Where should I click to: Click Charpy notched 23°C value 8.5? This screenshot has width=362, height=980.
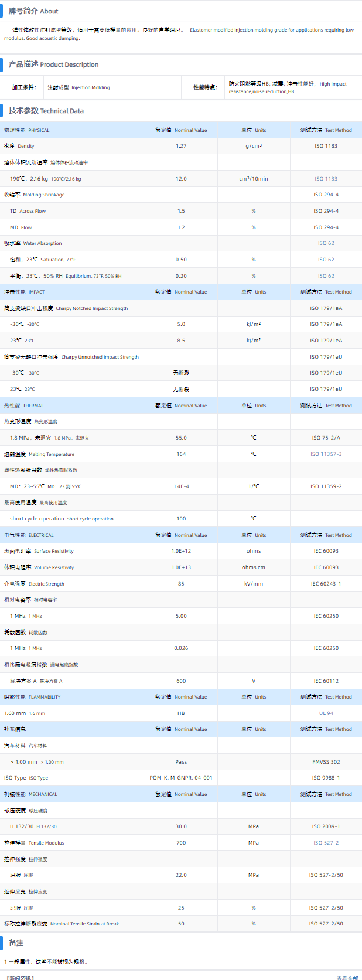[x=181, y=341]
